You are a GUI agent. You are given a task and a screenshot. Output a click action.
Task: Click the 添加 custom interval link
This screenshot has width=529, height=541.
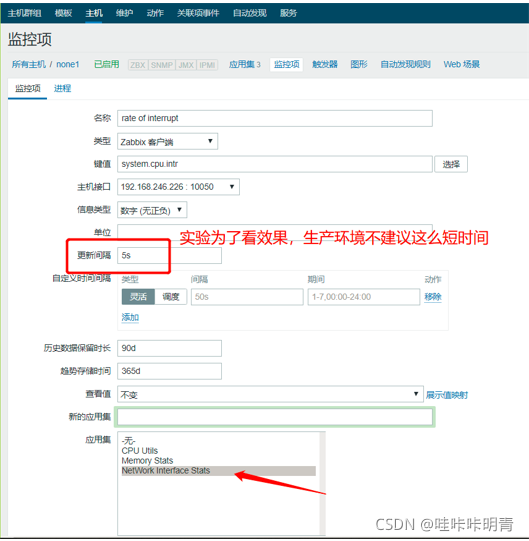coord(130,317)
